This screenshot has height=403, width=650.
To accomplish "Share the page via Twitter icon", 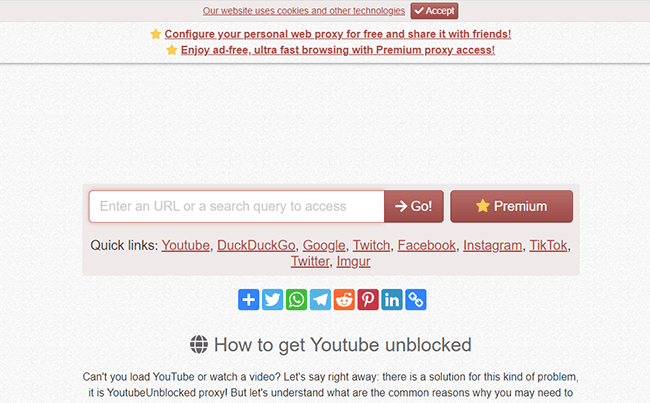I will click(272, 299).
